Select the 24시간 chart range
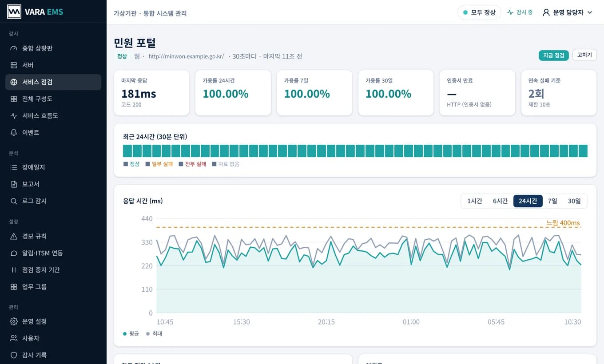604x364 pixels. click(528, 201)
